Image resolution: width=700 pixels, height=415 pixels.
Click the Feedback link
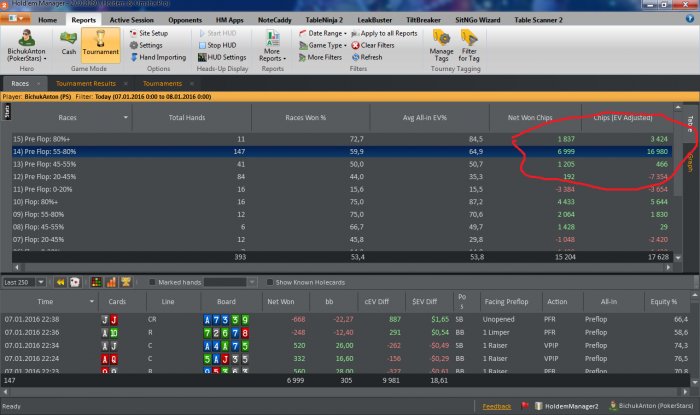[x=497, y=406]
